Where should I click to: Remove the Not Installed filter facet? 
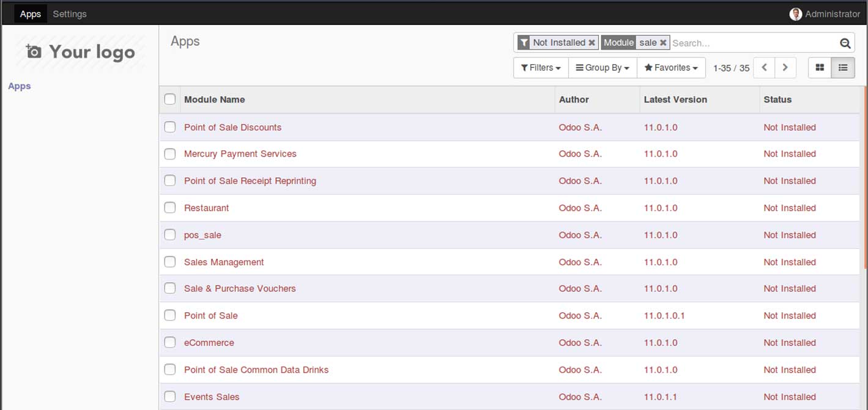592,43
